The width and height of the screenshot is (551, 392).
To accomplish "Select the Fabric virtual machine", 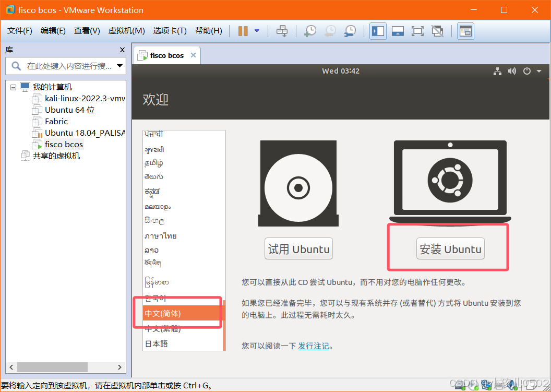I will pyautogui.click(x=56, y=121).
